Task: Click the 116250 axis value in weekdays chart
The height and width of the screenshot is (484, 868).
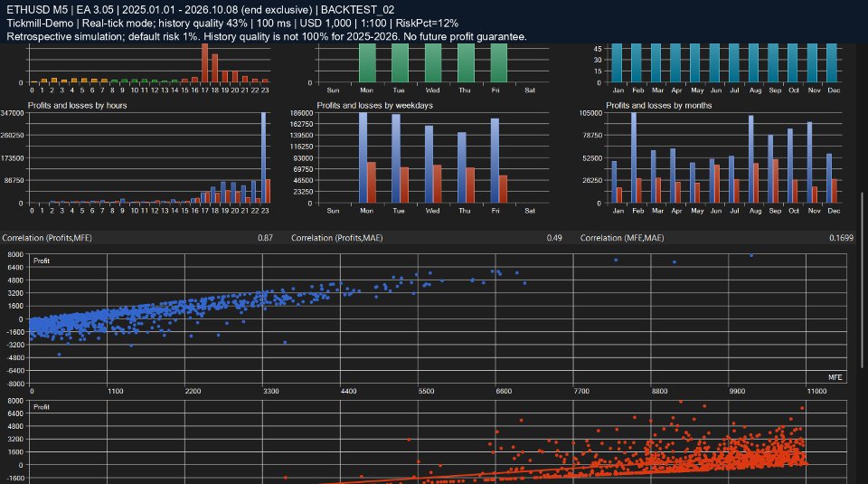Action: coord(302,147)
